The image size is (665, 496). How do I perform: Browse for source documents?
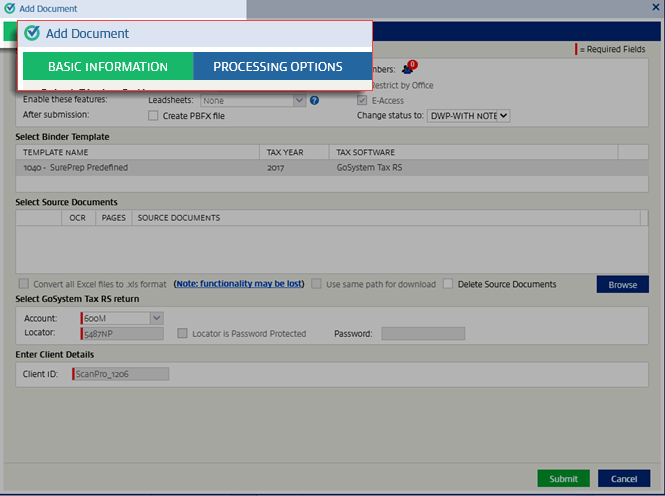[x=622, y=285]
